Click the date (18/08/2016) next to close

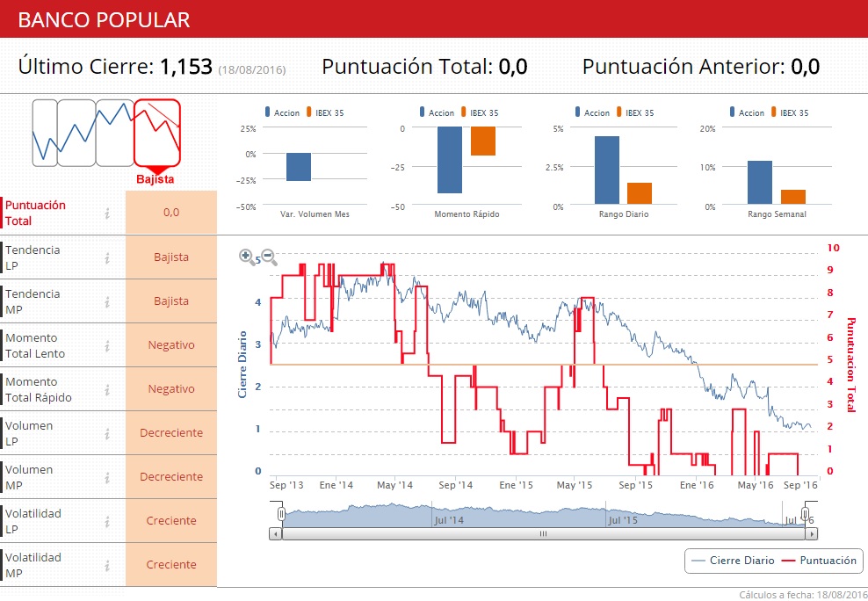tap(252, 69)
